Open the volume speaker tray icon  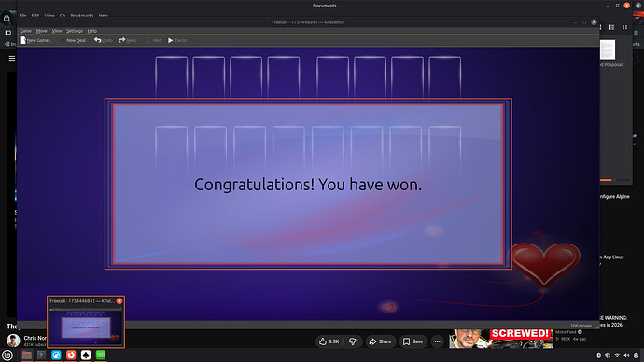[x=626, y=355]
